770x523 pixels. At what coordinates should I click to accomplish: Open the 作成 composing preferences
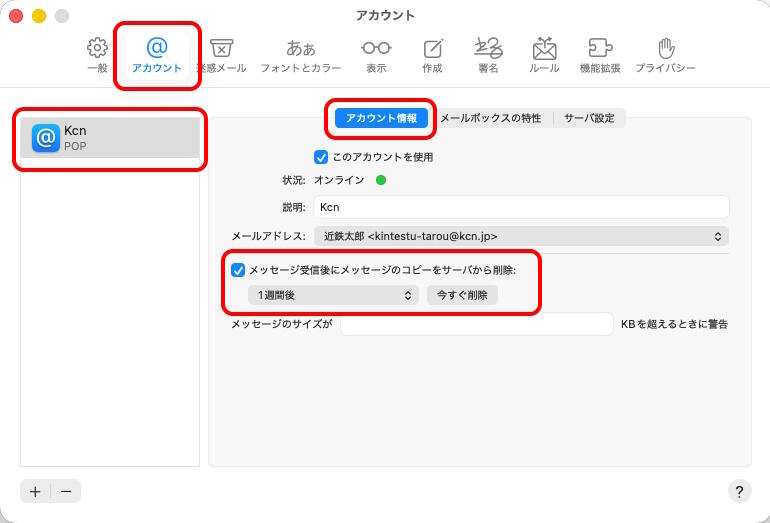[x=432, y=55]
